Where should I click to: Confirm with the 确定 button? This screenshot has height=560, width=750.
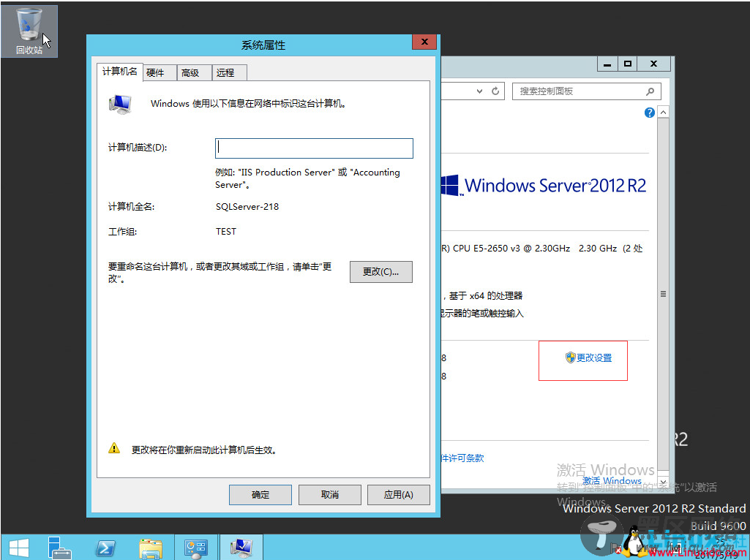(x=260, y=495)
